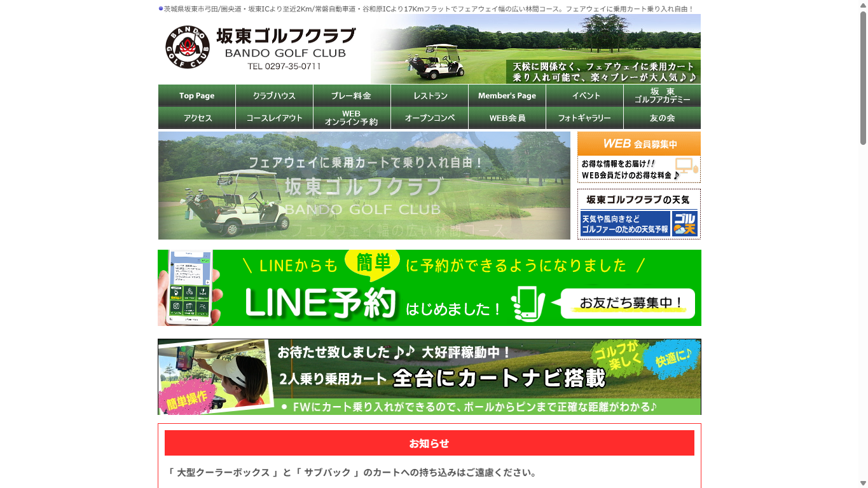Viewport: 868px width, 488px height.
Task: Open the フォトギャラリー menu item
Action: pos(584,118)
